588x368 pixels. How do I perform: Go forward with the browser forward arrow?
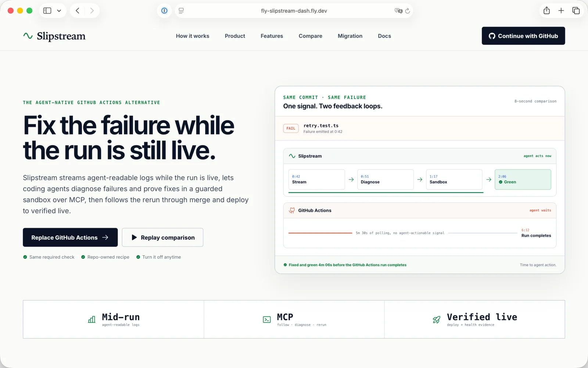coord(92,11)
